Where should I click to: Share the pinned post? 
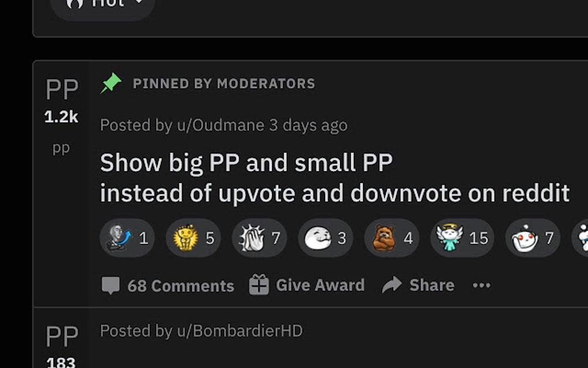click(418, 285)
